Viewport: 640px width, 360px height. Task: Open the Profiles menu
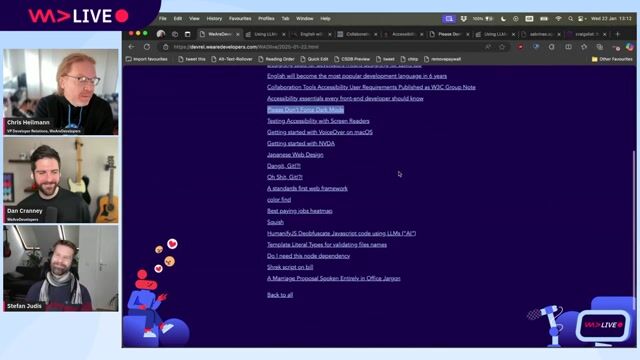pos(266,19)
